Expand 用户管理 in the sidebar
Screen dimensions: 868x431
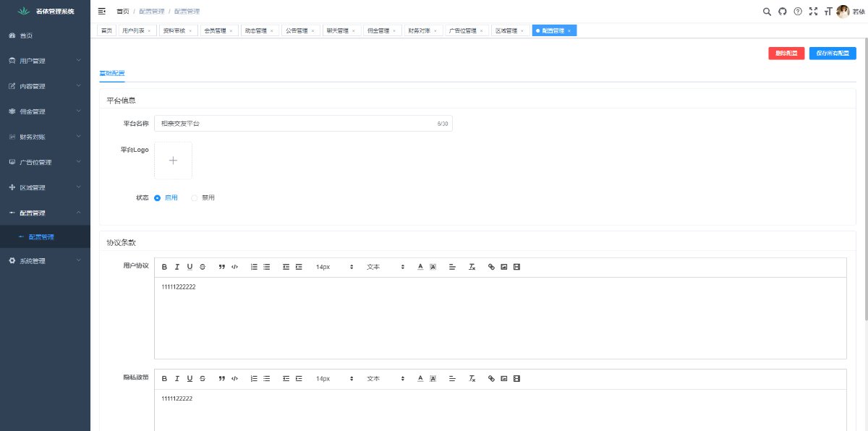45,61
